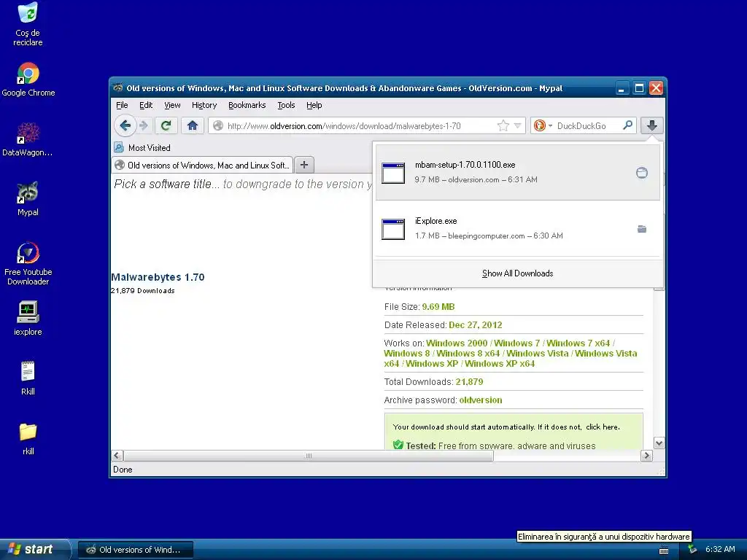Click the 6:32 AM taskbar clock
Image resolution: width=747 pixels, height=560 pixels.
(720, 550)
